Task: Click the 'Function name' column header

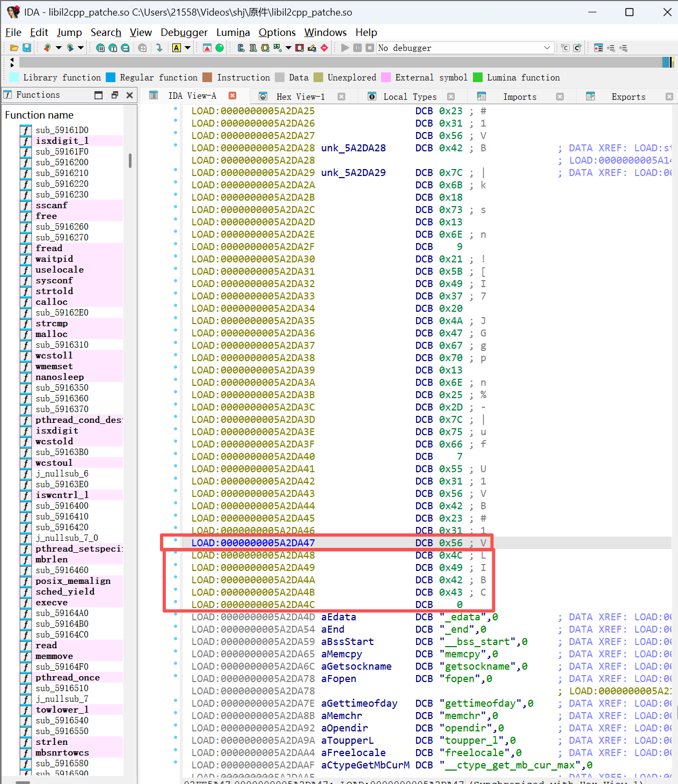Action: click(39, 115)
